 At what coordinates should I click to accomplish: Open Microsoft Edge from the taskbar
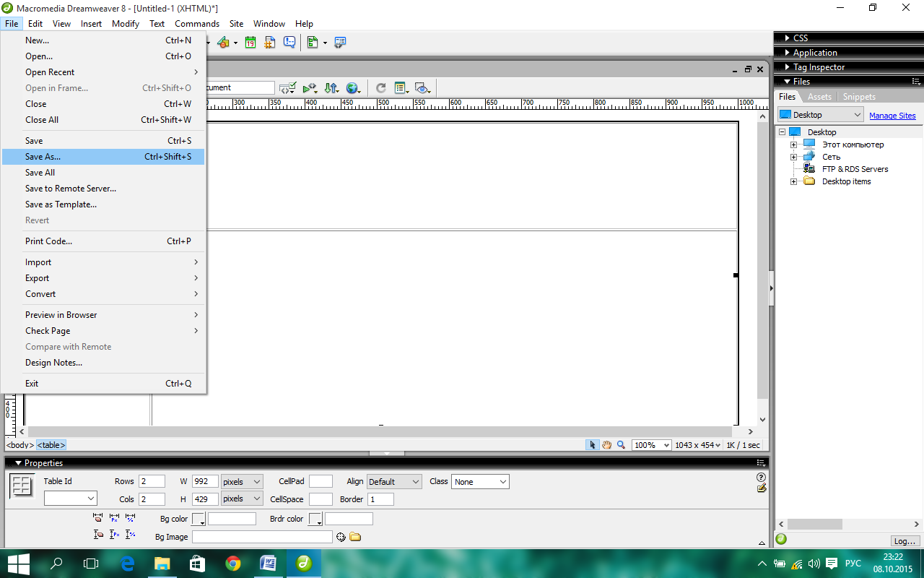(x=128, y=563)
